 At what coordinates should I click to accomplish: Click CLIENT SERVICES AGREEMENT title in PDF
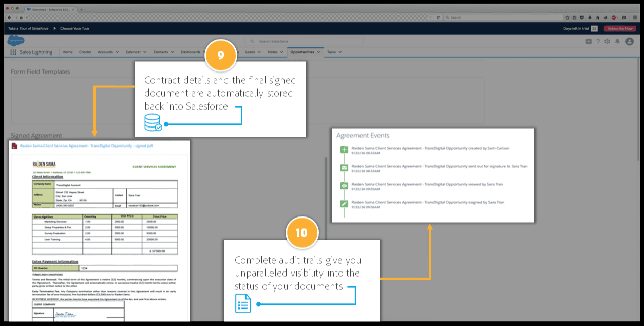coord(154,167)
